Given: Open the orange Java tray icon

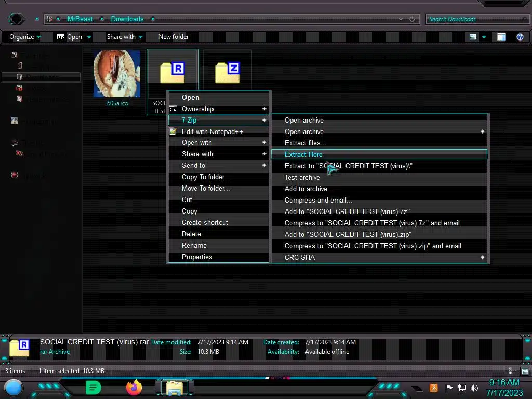Looking at the screenshot, I should (x=434, y=388).
